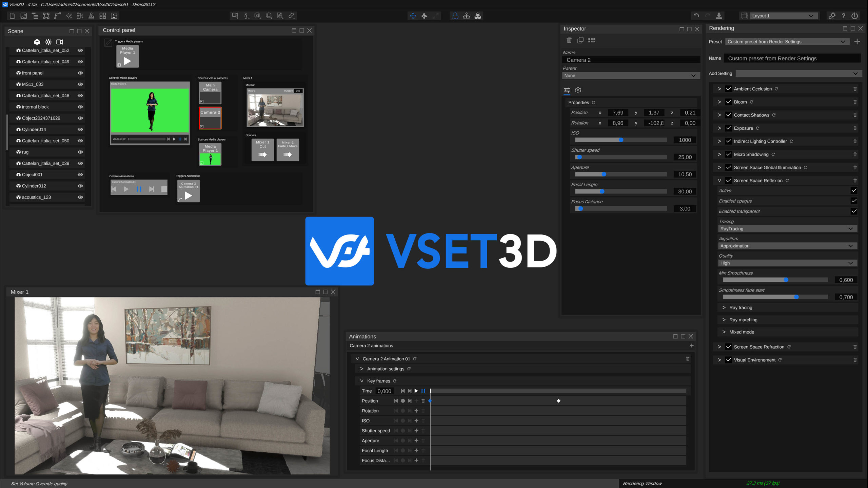This screenshot has height=488, width=868.
Task: Trigger Mixer 1 Cut button
Action: [262, 150]
